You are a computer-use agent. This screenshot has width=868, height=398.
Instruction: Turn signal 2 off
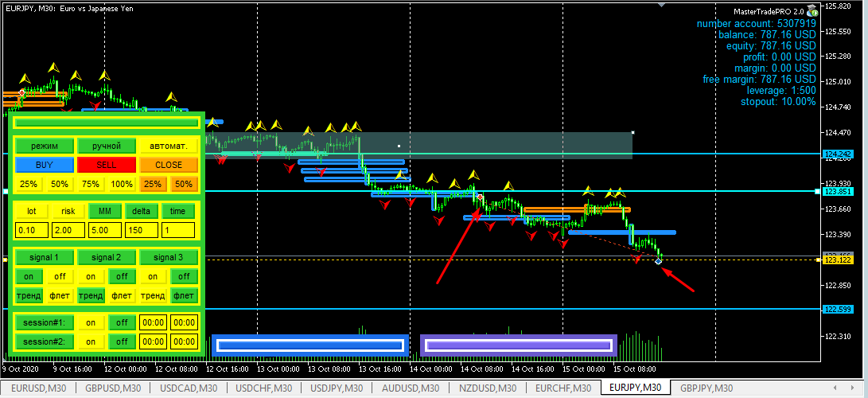pyautogui.click(x=122, y=276)
